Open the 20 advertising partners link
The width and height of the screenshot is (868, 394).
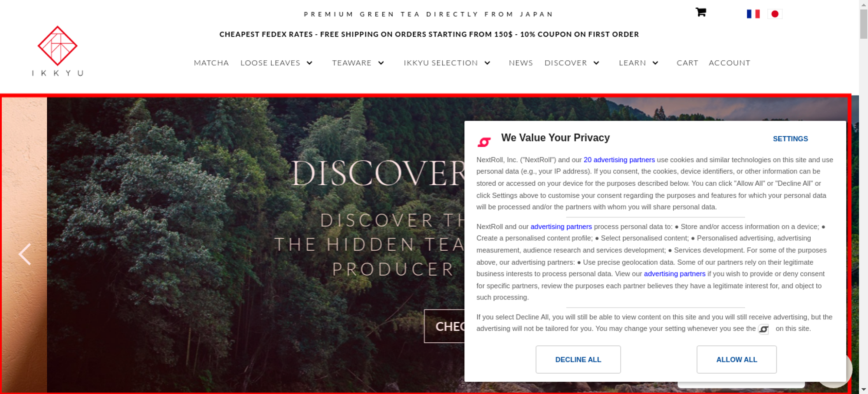pos(619,160)
